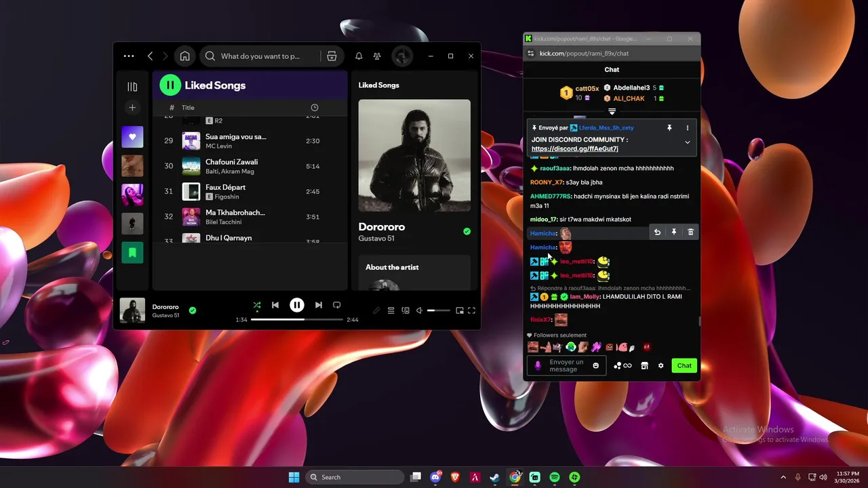Expand Your Library in Spotify sidebar

pyautogui.click(x=132, y=87)
